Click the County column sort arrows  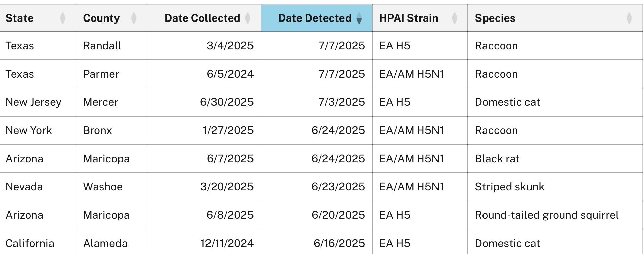[x=134, y=18]
